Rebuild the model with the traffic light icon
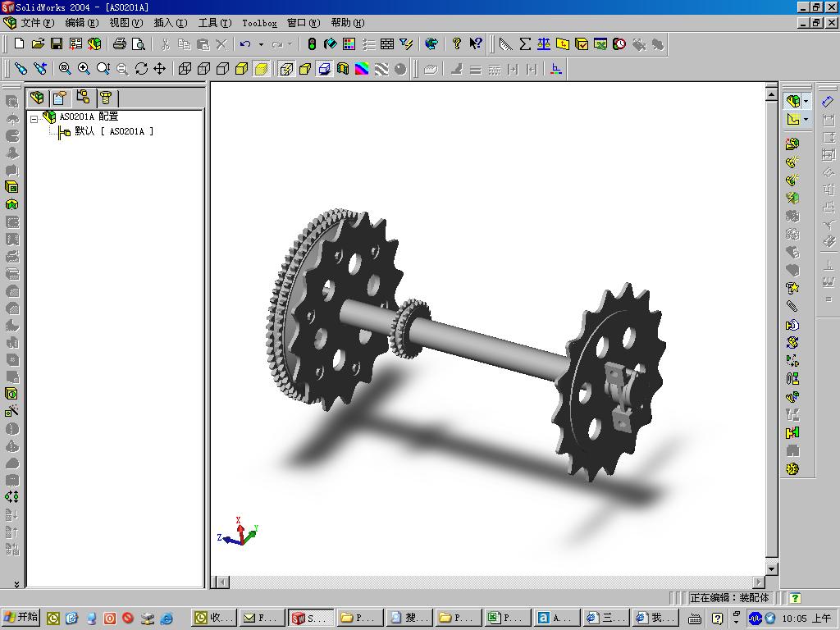Viewport: 840px width, 630px height. coord(312,44)
